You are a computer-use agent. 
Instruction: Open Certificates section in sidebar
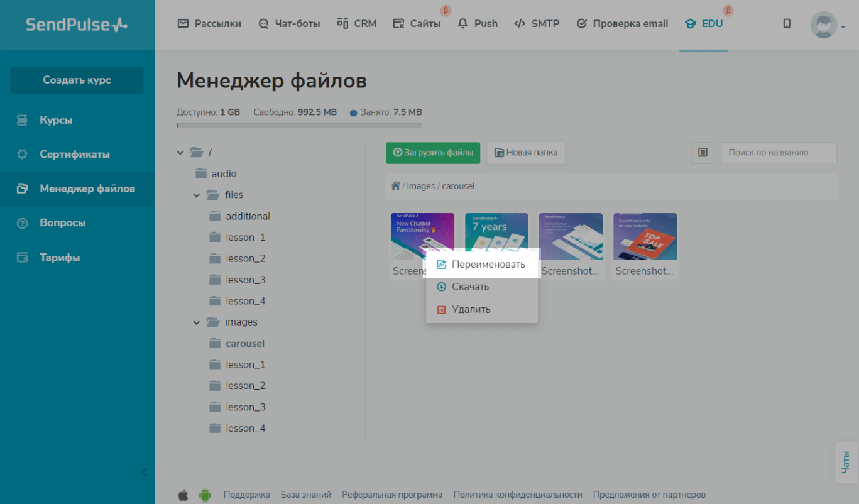pos(74,154)
